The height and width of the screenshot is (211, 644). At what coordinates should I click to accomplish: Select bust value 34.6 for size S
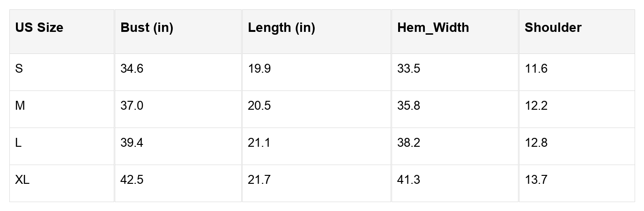(x=132, y=69)
